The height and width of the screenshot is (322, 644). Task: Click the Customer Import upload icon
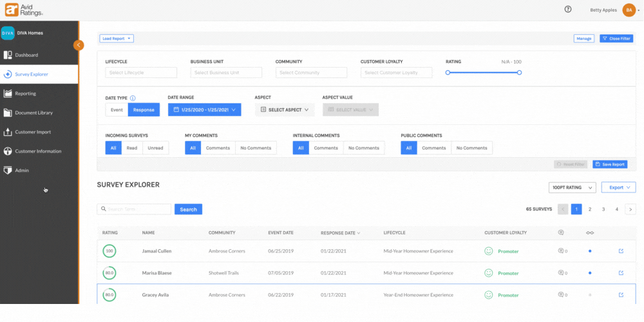click(x=7, y=132)
